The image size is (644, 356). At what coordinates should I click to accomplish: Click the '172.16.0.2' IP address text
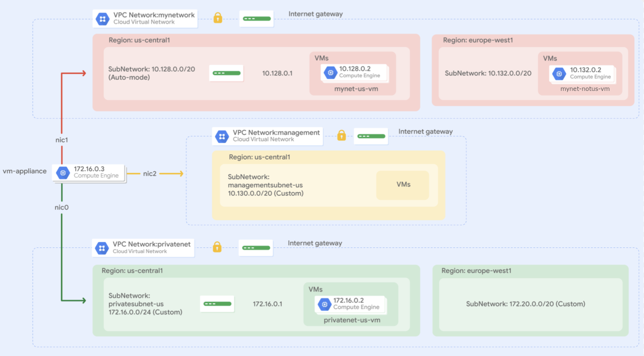click(x=348, y=300)
